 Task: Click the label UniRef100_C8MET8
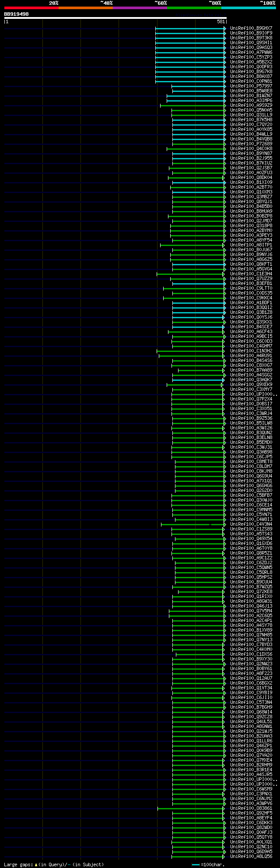[x=251, y=461]
